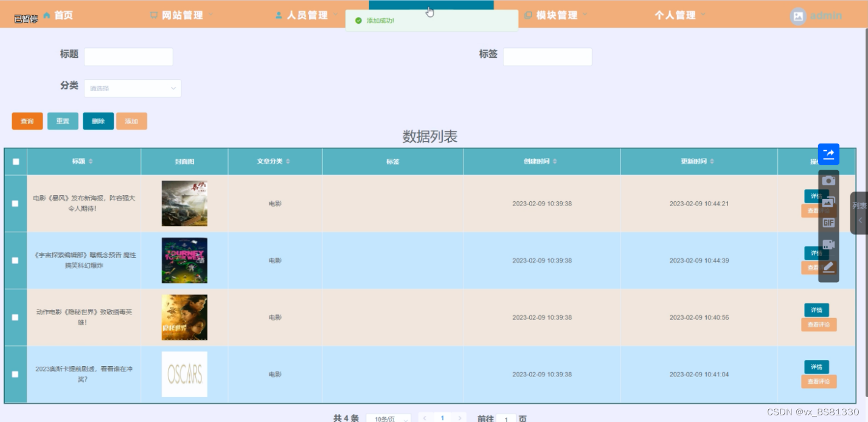The height and width of the screenshot is (422, 868).
Task: Open the 模块管理 menu
Action: tap(557, 15)
